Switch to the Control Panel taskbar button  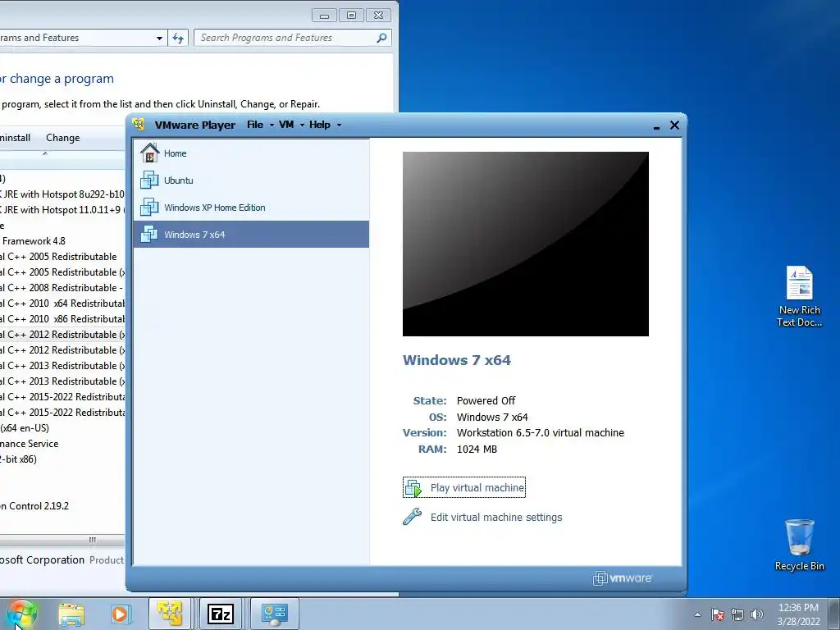point(274,614)
